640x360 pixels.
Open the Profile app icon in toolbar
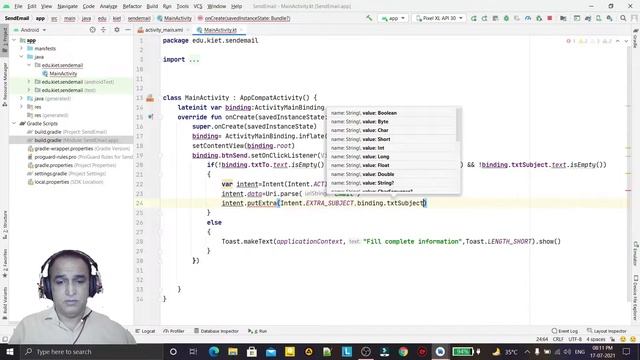pos(528,18)
